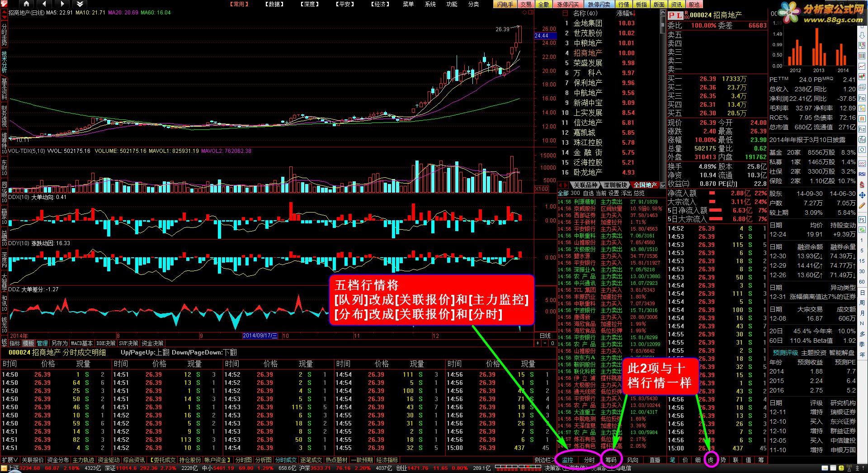Open the fx formula icon
The width and height of the screenshot is (868, 473).
point(862,139)
